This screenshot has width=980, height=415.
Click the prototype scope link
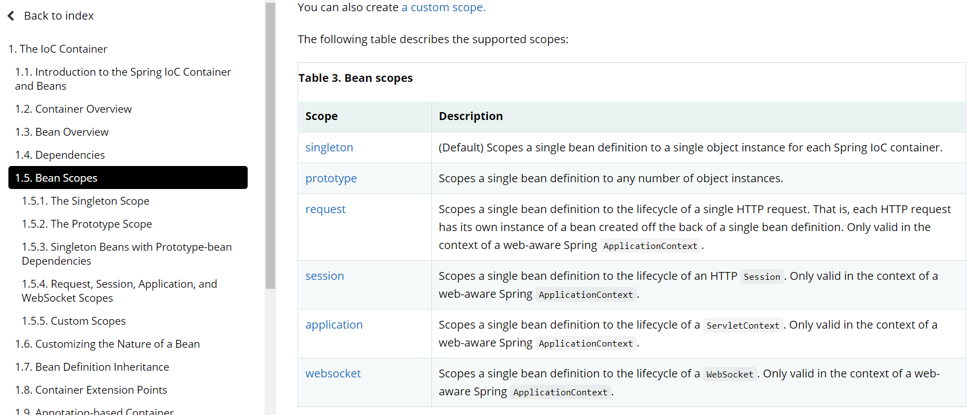point(331,178)
